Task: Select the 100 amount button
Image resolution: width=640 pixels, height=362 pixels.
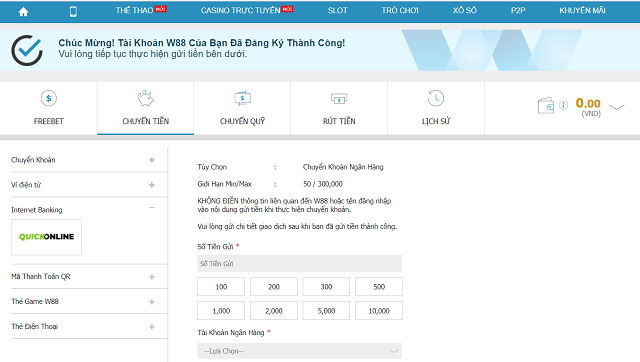Action: click(221, 287)
